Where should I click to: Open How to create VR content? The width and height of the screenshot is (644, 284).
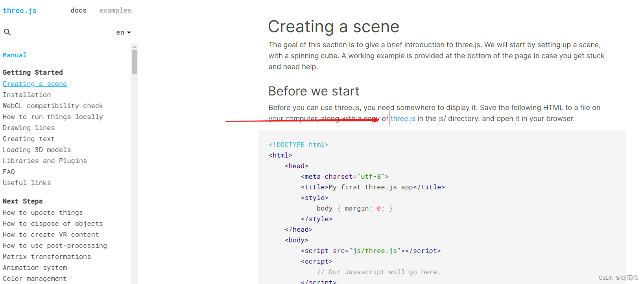[x=51, y=235]
